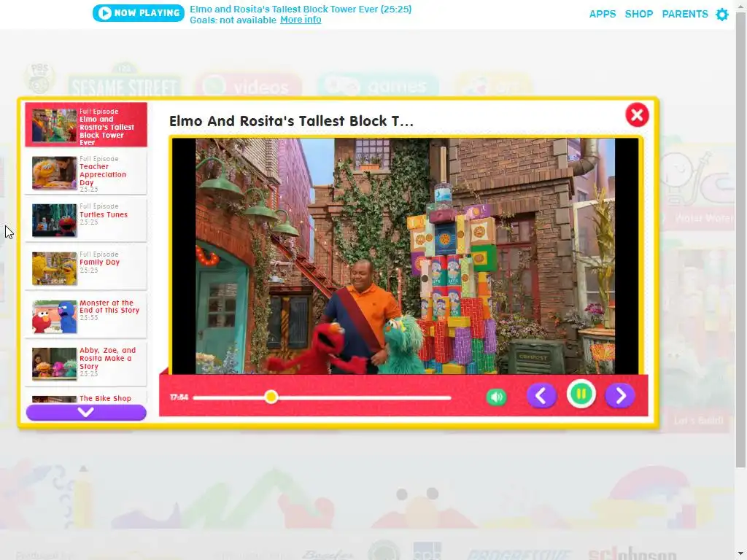Click the elapsed time 17:54 label
This screenshot has height=560, width=747.
tap(179, 397)
